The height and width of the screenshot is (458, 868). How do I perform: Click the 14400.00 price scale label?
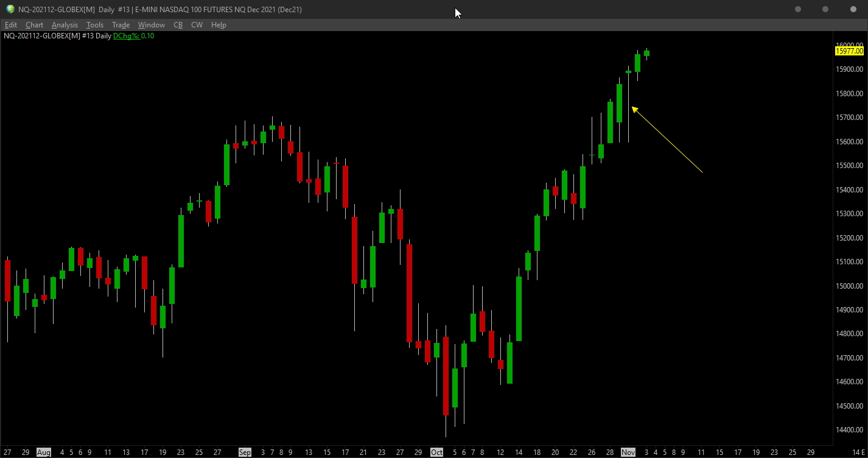(850, 430)
